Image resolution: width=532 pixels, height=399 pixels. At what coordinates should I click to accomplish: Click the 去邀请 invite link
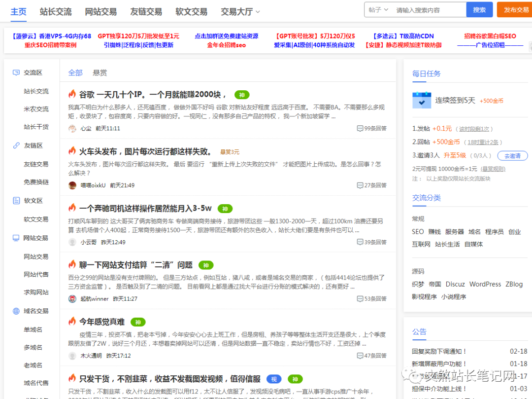(x=512, y=155)
